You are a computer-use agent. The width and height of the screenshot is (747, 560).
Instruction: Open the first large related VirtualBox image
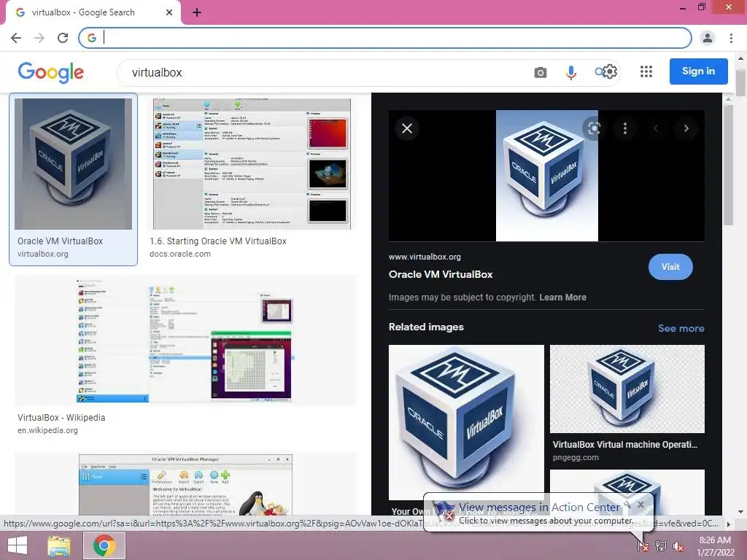(x=466, y=422)
